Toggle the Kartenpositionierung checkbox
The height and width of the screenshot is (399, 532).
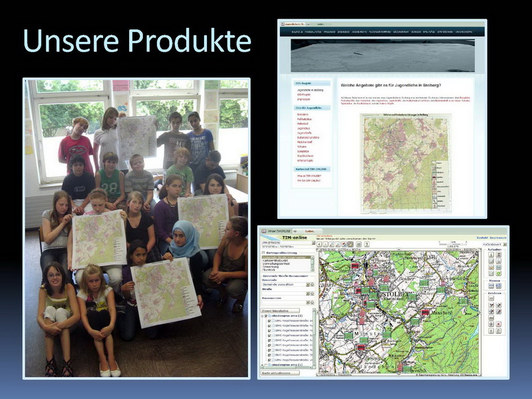(x=264, y=253)
